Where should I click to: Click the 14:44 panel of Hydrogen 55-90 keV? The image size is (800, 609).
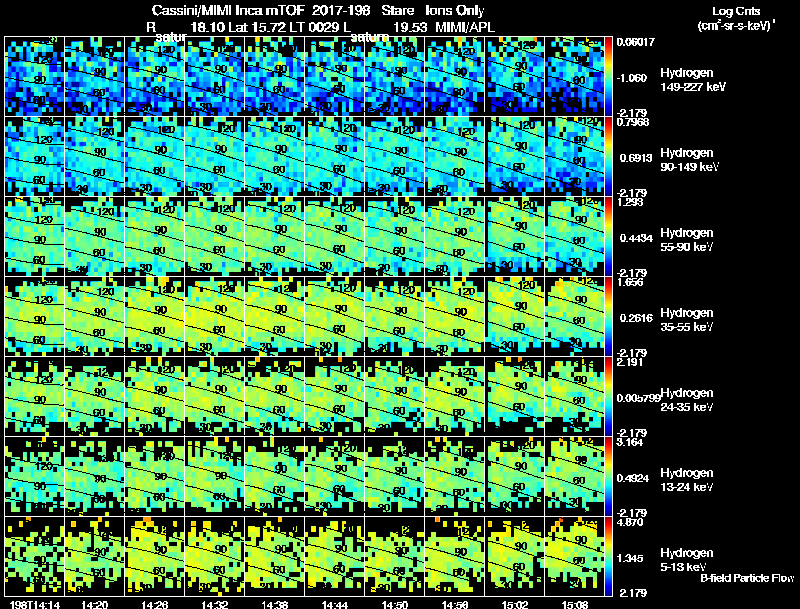tap(335, 236)
